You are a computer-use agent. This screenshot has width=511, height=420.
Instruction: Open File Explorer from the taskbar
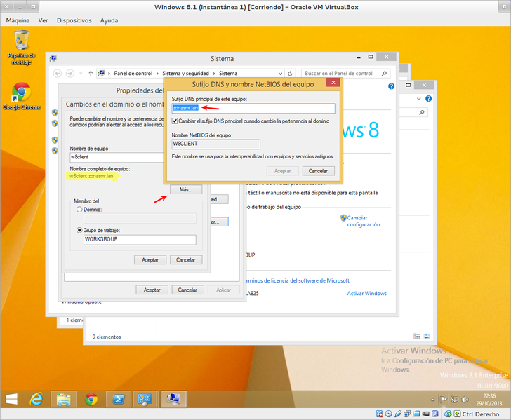[64, 399]
